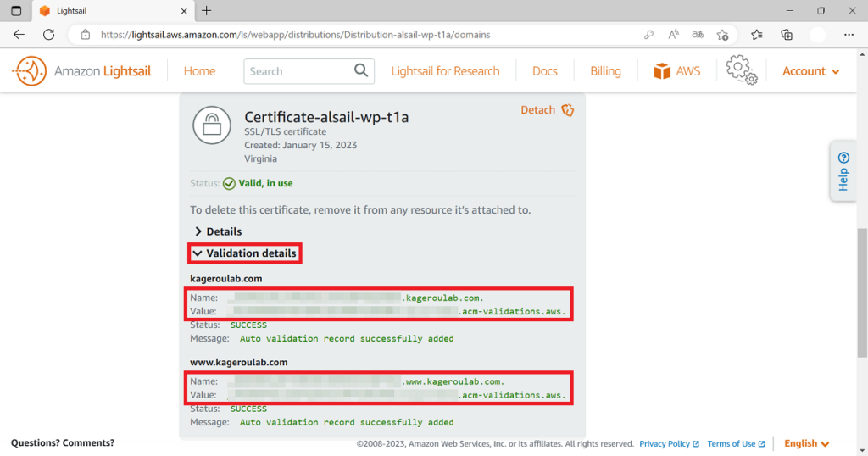Click the browser address bar URL

pos(295,35)
